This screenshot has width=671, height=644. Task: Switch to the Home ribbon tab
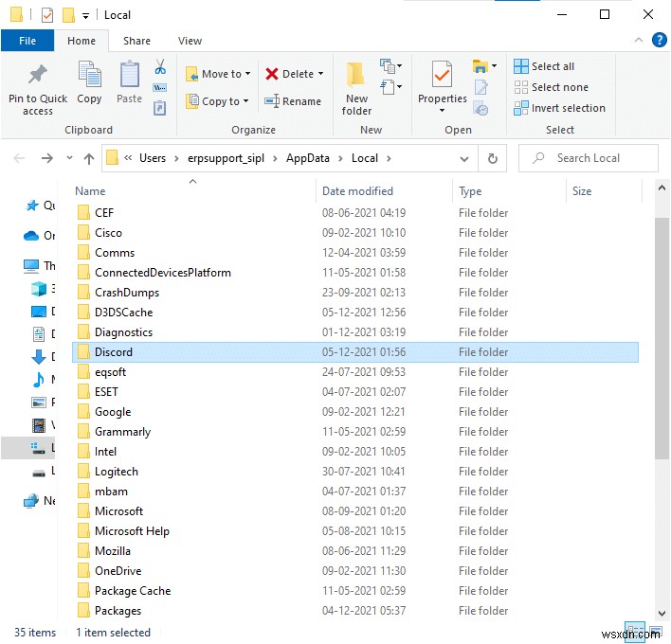pos(82,41)
